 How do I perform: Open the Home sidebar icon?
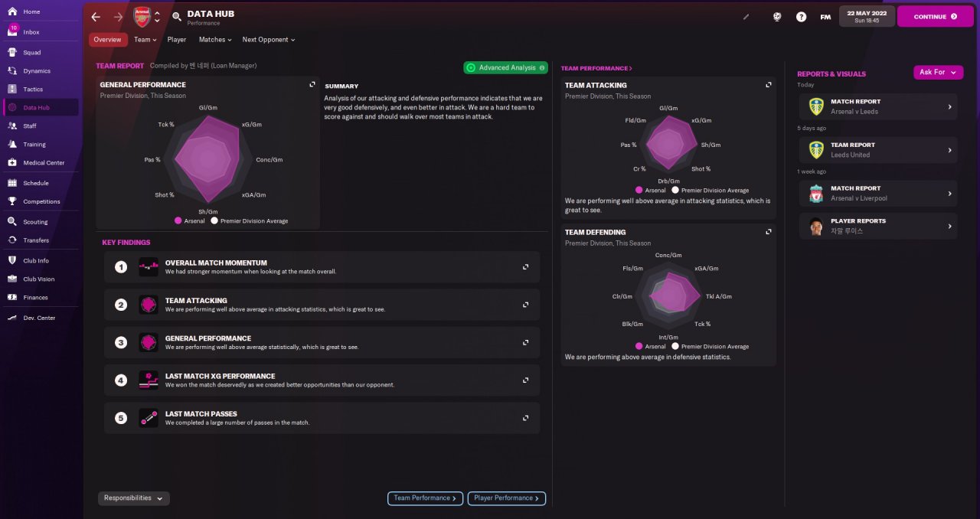(12, 12)
